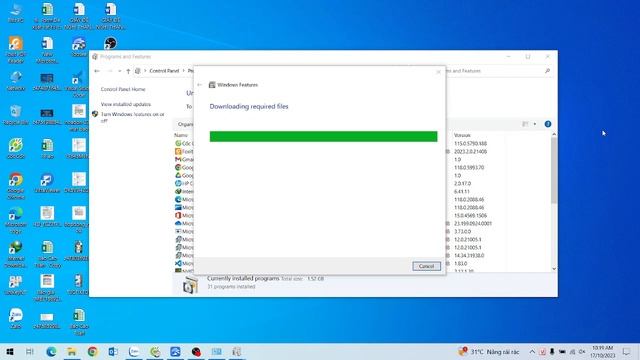Select version 115.0.5790.188 row
The width and height of the screenshot is (640, 360).
click(470, 144)
